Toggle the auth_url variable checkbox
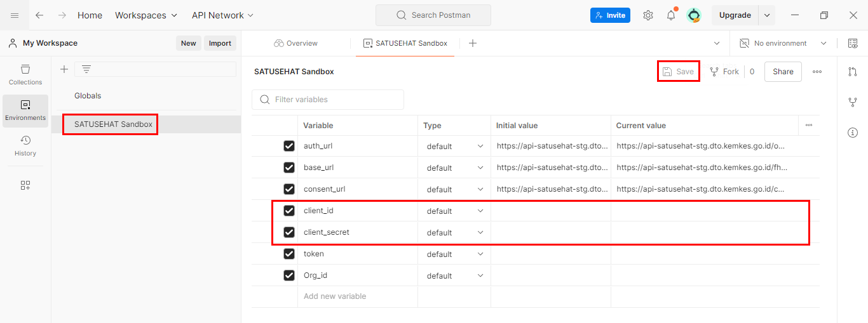The width and height of the screenshot is (868, 323). click(x=289, y=146)
